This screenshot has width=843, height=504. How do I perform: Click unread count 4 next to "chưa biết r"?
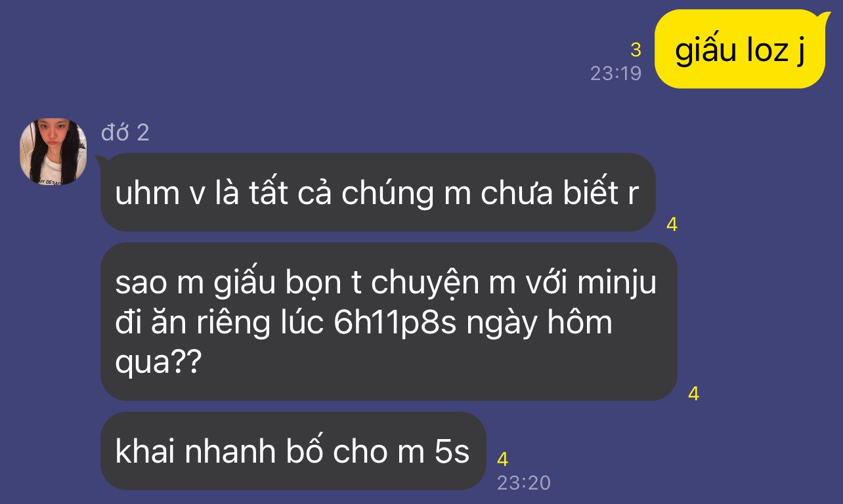coord(672,224)
